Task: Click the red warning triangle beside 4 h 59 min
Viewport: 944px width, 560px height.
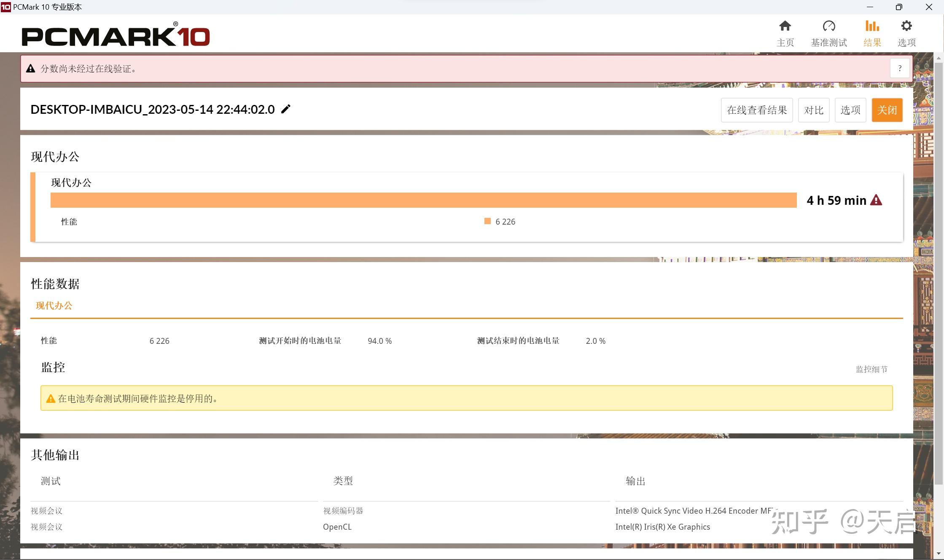Action: tap(876, 200)
